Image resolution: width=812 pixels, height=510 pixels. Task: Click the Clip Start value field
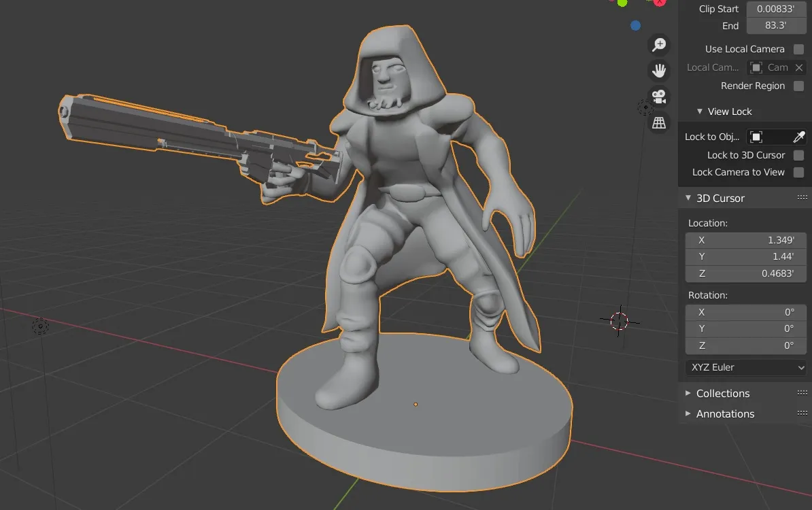pos(776,9)
